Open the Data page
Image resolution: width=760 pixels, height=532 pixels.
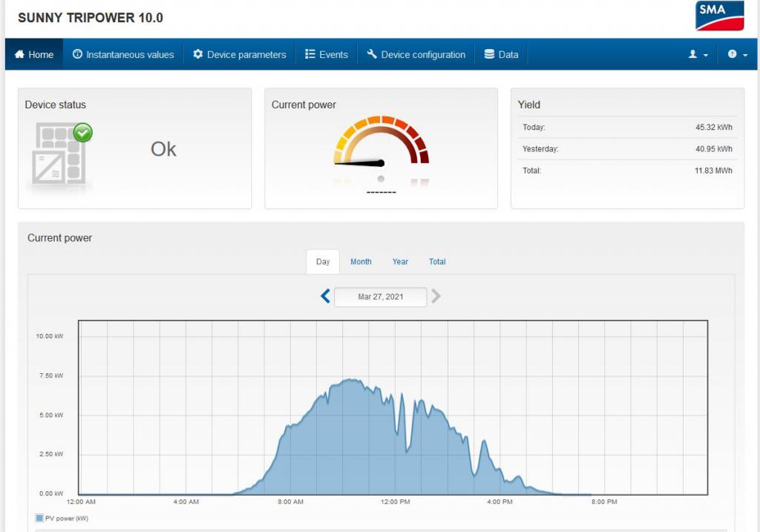501,54
